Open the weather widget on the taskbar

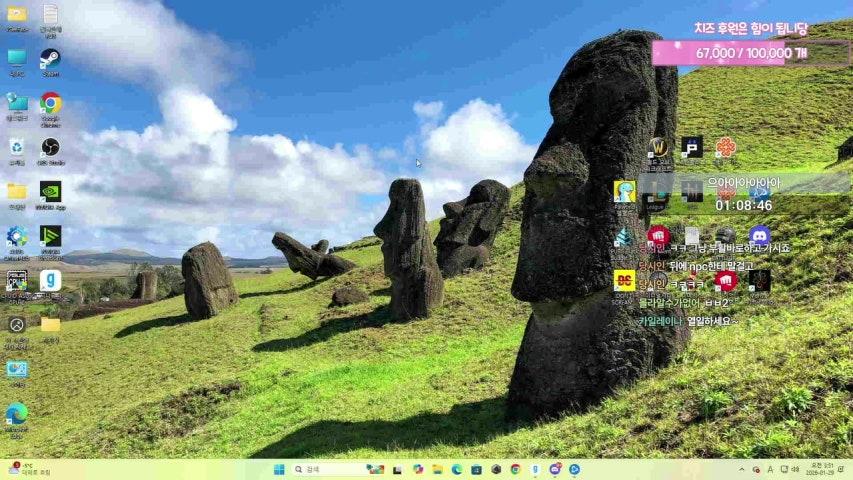(30, 469)
